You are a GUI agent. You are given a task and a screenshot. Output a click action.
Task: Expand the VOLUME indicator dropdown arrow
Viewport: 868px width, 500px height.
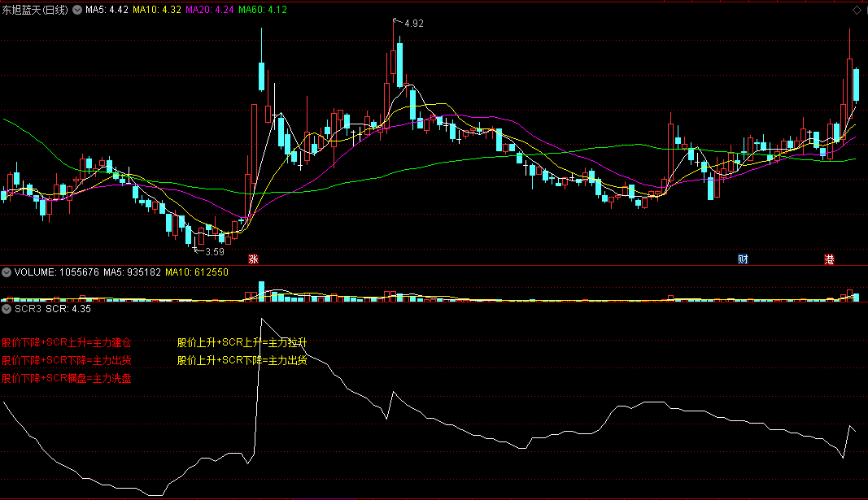click(x=7, y=272)
